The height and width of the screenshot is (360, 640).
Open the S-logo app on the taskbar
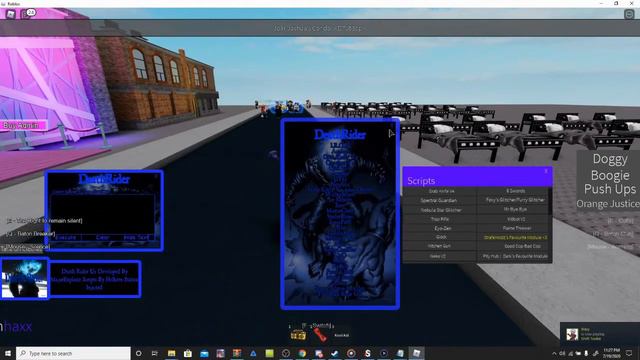click(x=367, y=353)
